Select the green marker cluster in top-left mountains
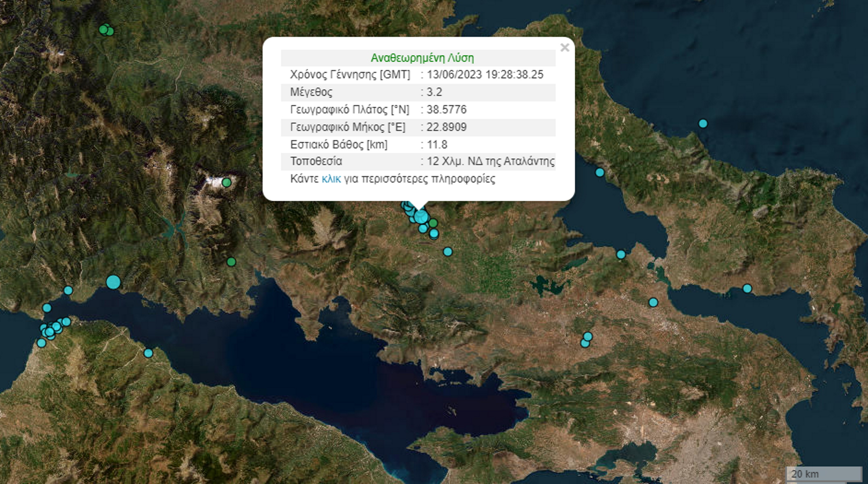Screen dimensions: 868x484 pos(106,30)
